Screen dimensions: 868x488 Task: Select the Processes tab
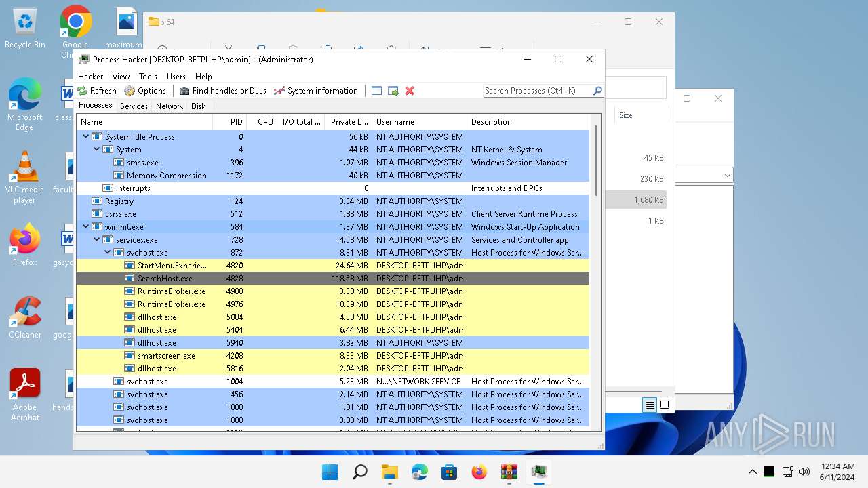96,105
